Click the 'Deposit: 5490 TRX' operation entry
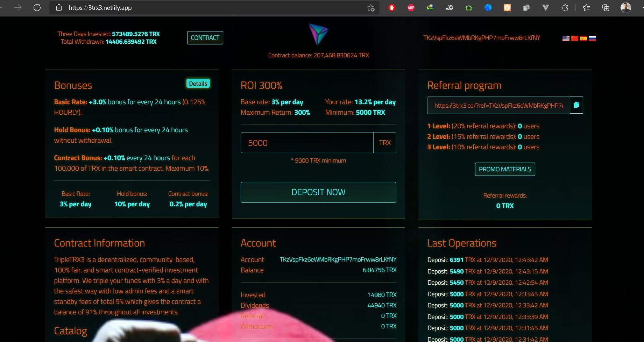 click(x=488, y=271)
